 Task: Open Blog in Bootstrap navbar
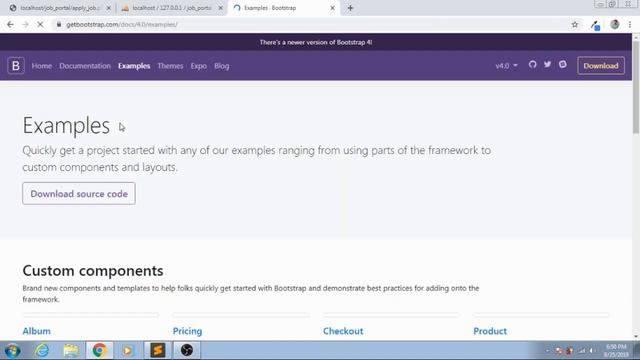(222, 66)
